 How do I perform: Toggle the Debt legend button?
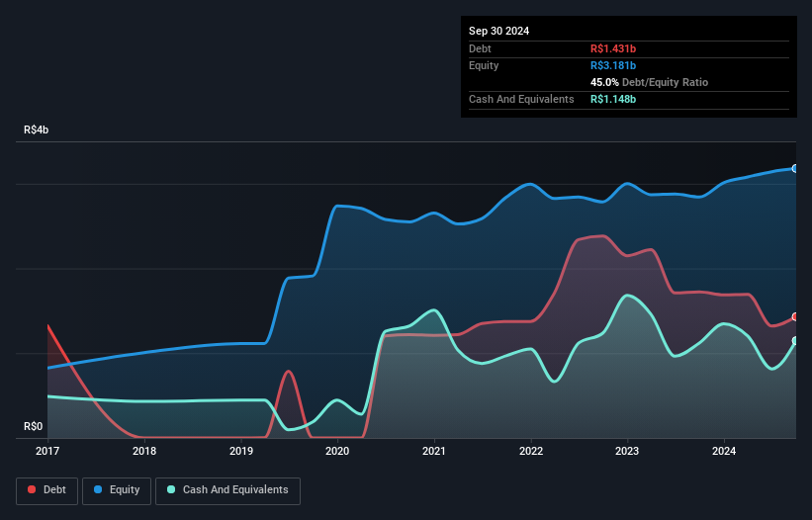pos(46,490)
